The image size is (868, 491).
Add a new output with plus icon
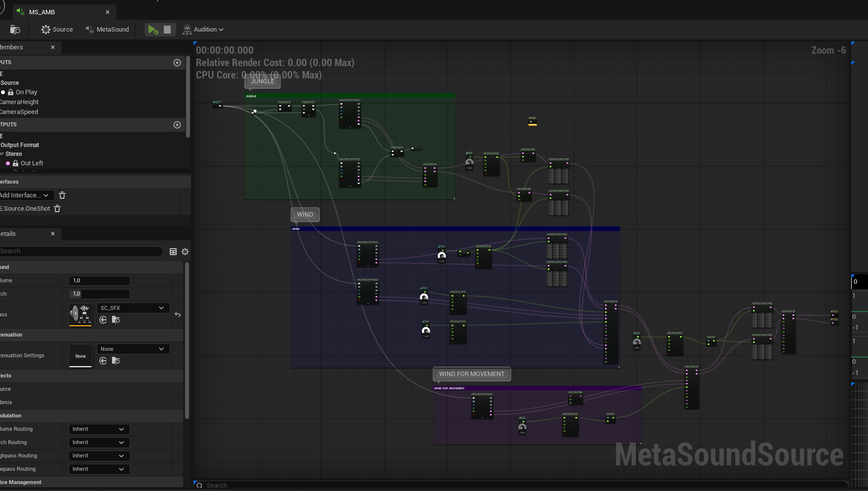(177, 125)
